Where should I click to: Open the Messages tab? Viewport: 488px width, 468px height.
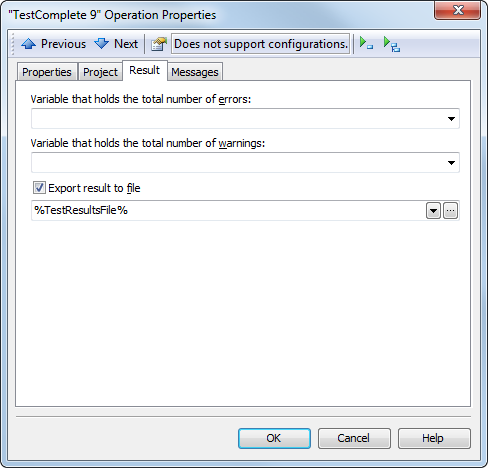(x=195, y=72)
